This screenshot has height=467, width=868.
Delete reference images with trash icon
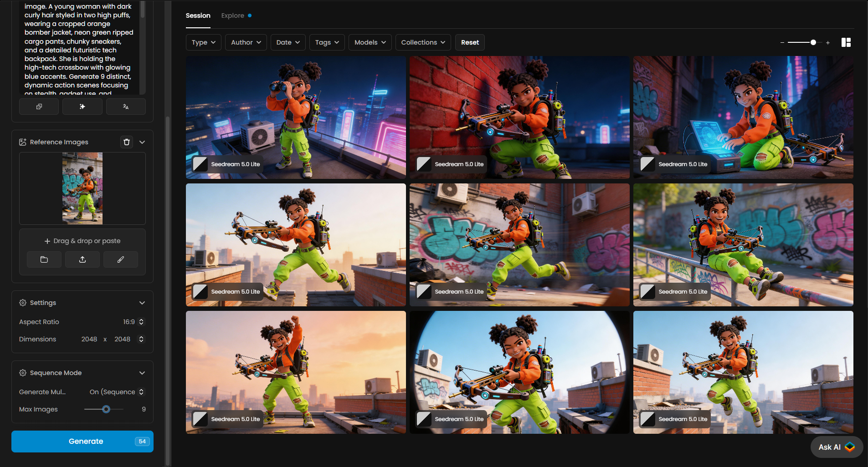tap(127, 142)
